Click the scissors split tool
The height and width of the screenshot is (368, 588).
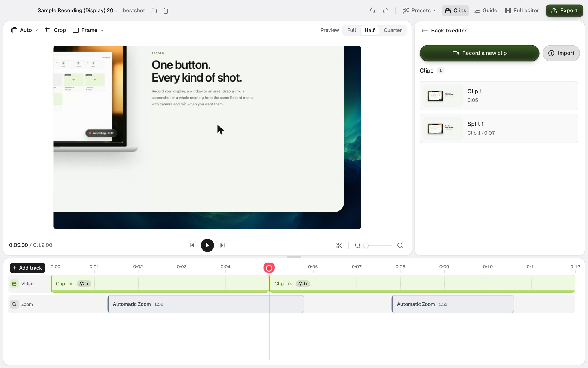click(x=339, y=245)
